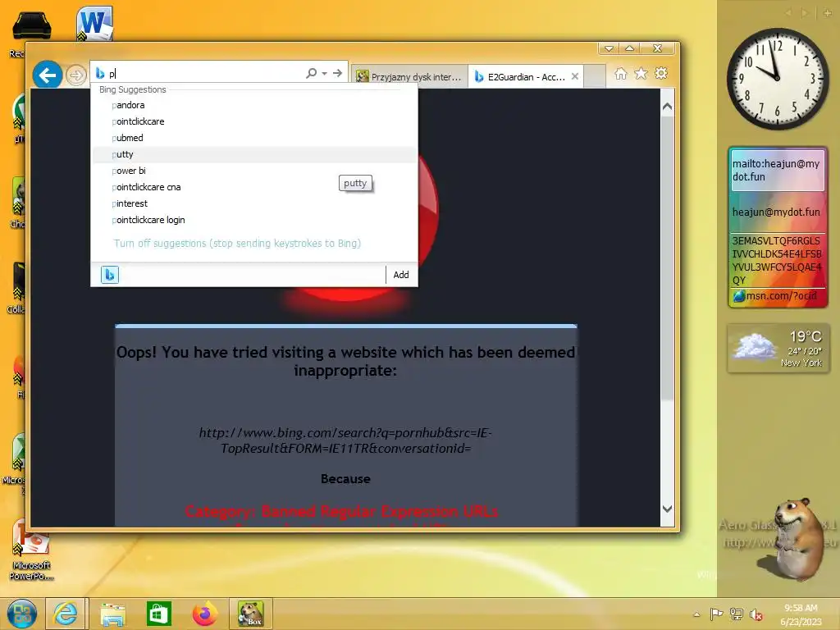Open Windows Store from taskbar
840x630 pixels.
pos(158,614)
